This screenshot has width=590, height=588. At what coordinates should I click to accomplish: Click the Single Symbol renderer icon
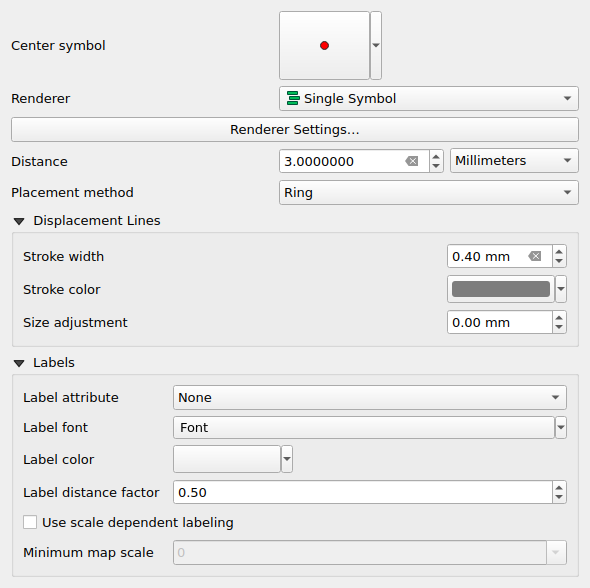293,98
